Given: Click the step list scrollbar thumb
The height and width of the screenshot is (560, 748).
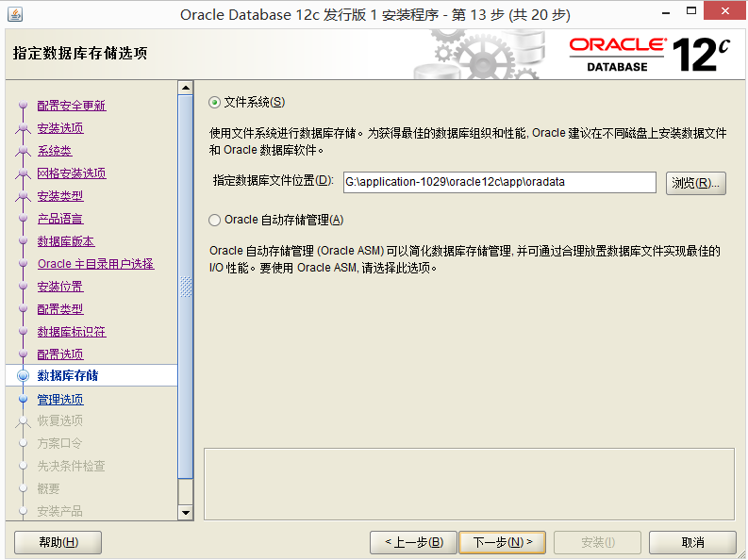Looking at the screenshot, I should coord(186,287).
